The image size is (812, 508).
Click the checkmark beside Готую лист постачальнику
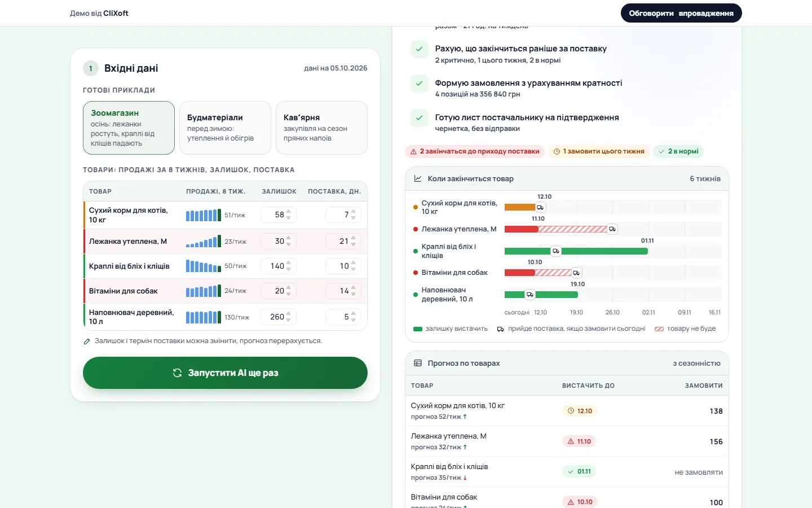419,118
